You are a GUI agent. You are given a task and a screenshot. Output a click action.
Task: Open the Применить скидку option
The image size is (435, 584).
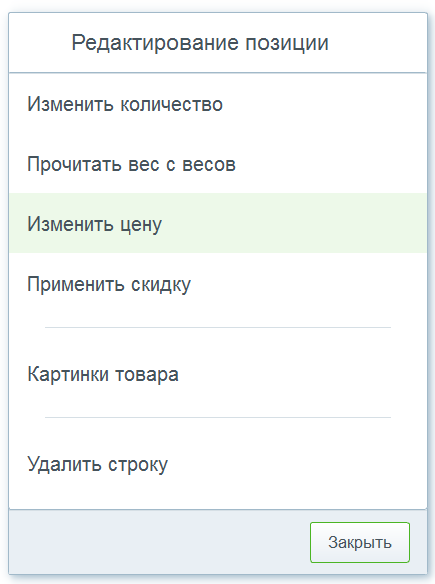tap(218, 284)
